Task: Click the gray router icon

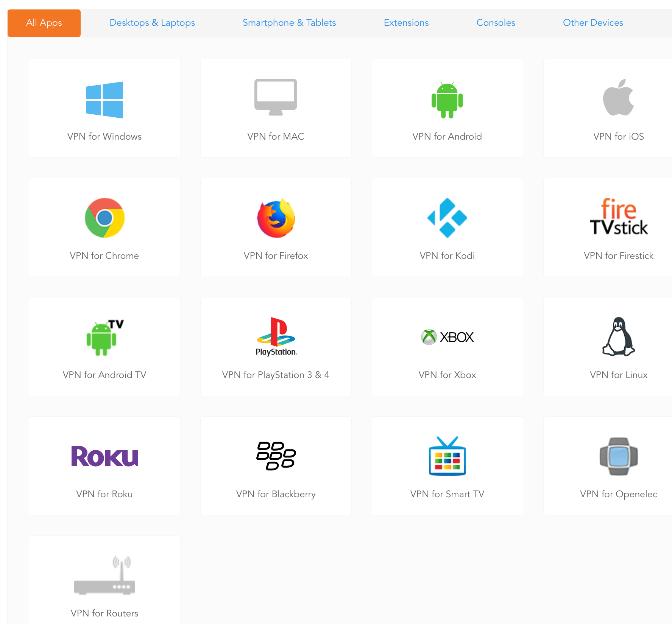Action: [x=104, y=575]
